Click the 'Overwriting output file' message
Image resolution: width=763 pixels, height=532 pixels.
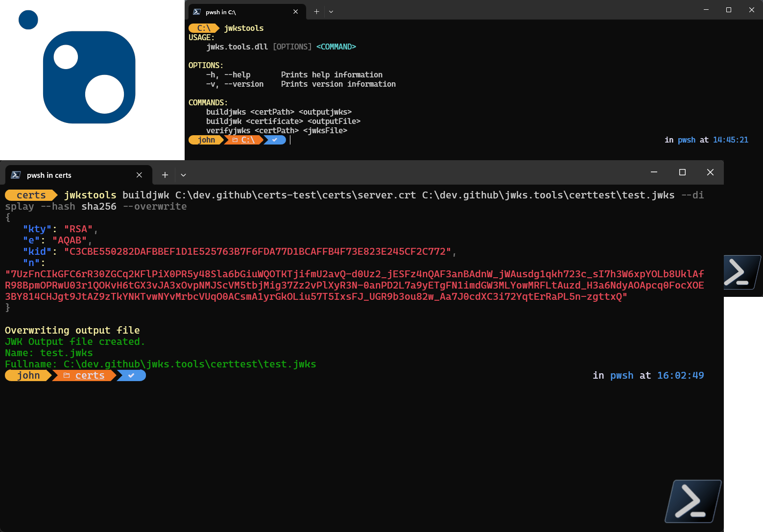point(72,331)
